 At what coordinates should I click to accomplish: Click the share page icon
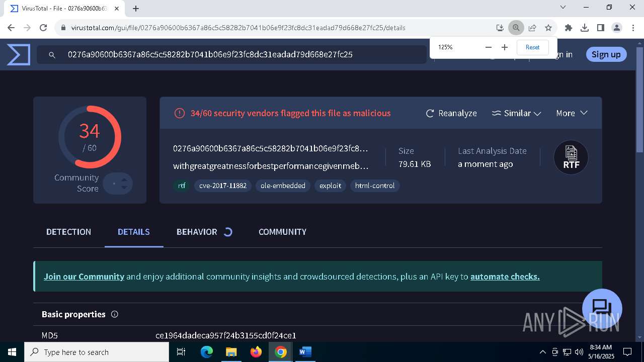[532, 28]
